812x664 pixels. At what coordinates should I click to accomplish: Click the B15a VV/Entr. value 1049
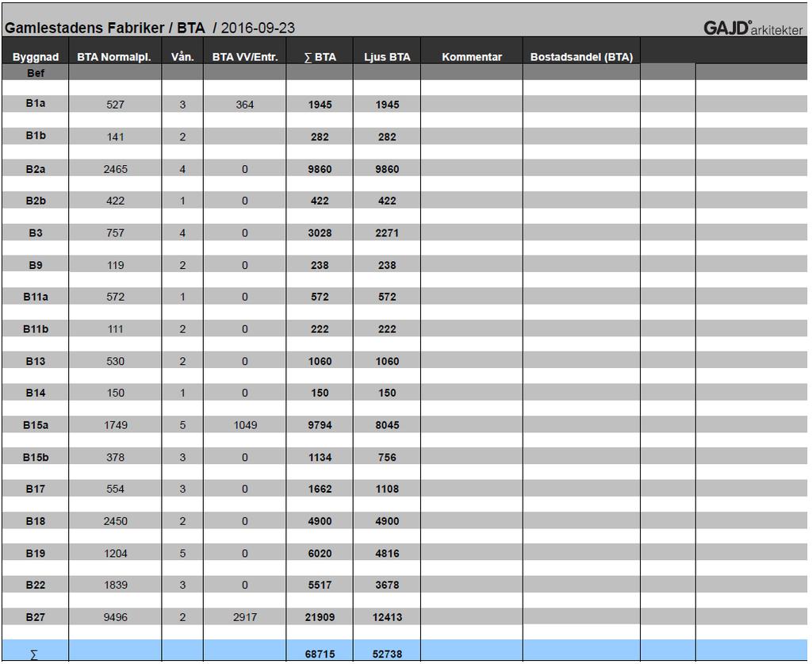(x=245, y=425)
